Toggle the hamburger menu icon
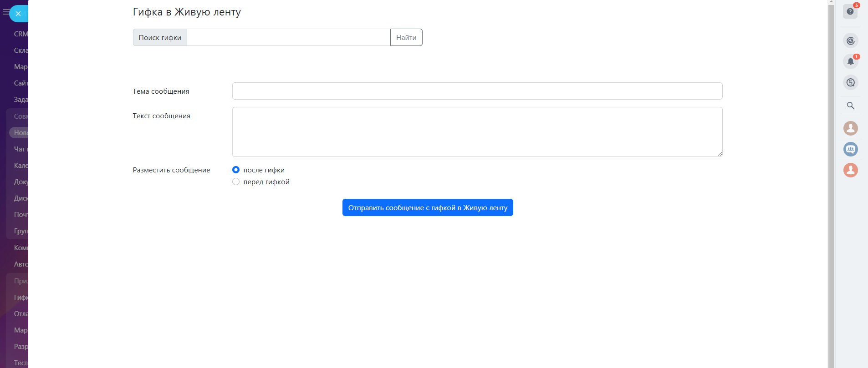 [x=5, y=12]
